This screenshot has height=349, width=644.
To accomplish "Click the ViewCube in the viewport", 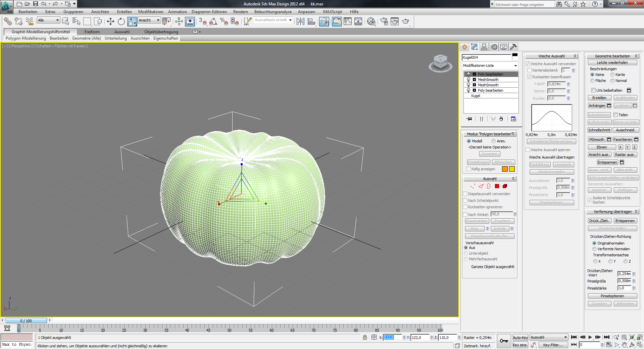I will 440,62.
